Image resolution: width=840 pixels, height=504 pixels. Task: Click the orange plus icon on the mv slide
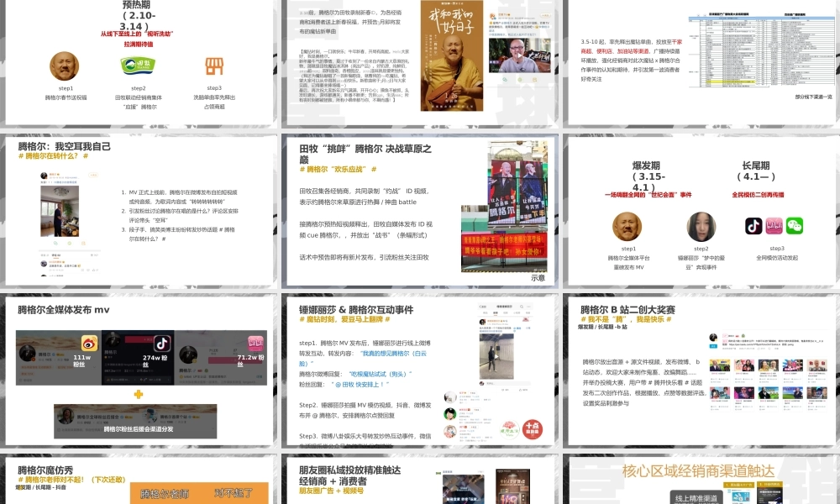coord(138,393)
